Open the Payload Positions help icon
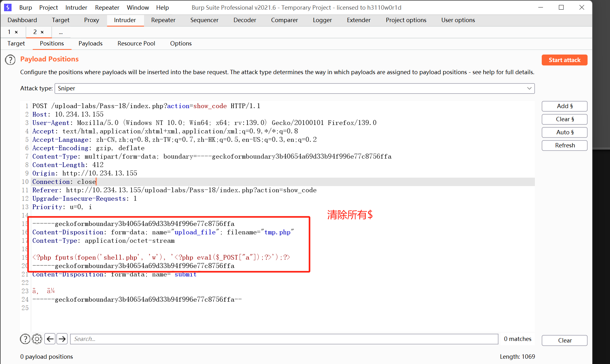 pos(10,60)
